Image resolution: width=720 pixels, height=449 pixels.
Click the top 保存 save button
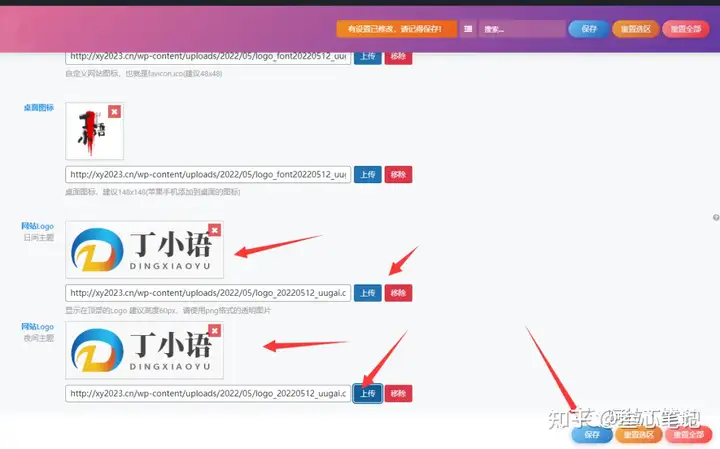coord(588,29)
